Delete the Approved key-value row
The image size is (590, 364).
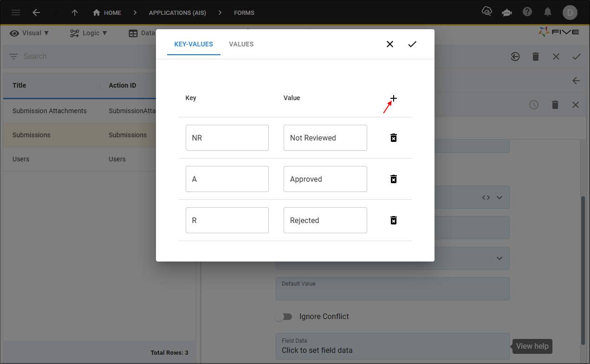point(393,179)
